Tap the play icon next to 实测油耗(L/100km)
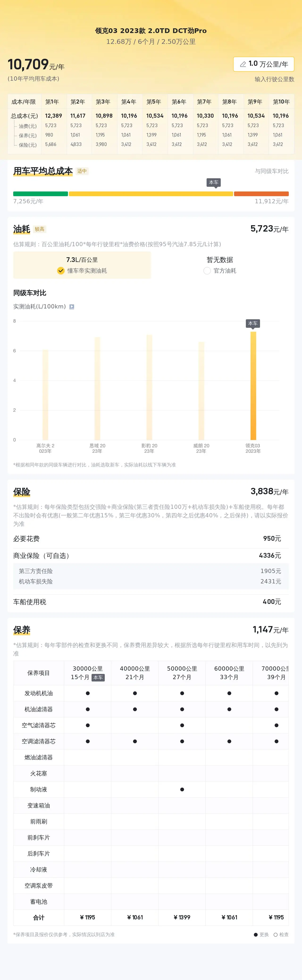Image resolution: width=302 pixels, height=980 pixels. click(71, 307)
